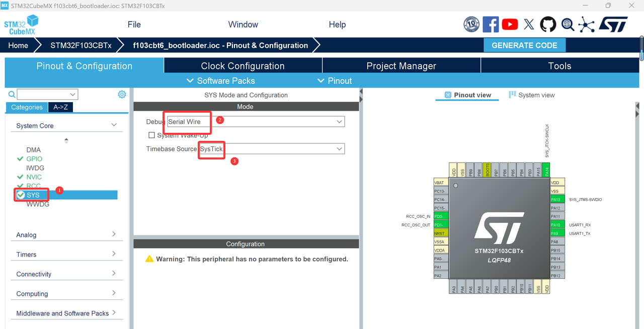Select the BOOT0 pin on the chip
644x329 pixels.
coord(487,170)
